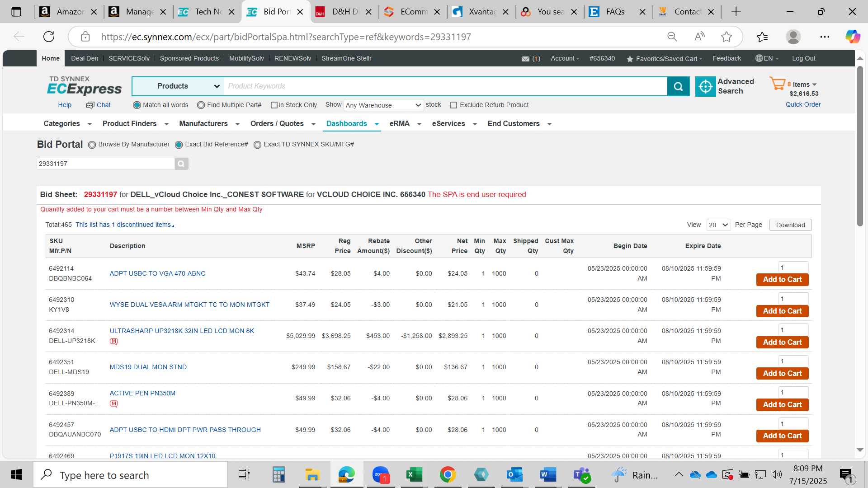
Task: Open the discontinued items notice link
Action: 124,225
